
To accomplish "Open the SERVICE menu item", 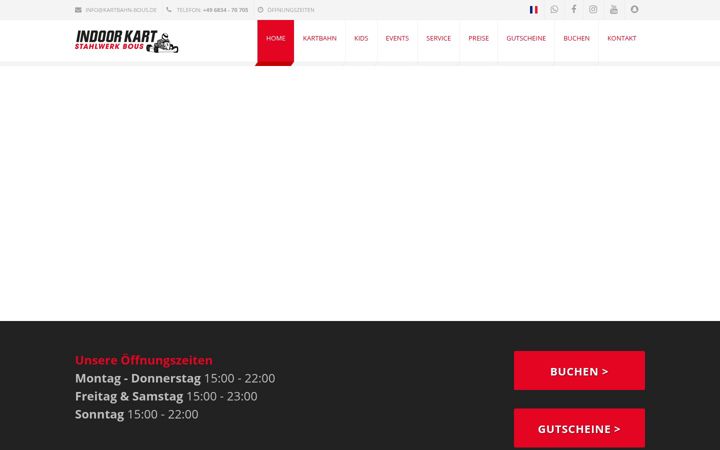I will [439, 39].
